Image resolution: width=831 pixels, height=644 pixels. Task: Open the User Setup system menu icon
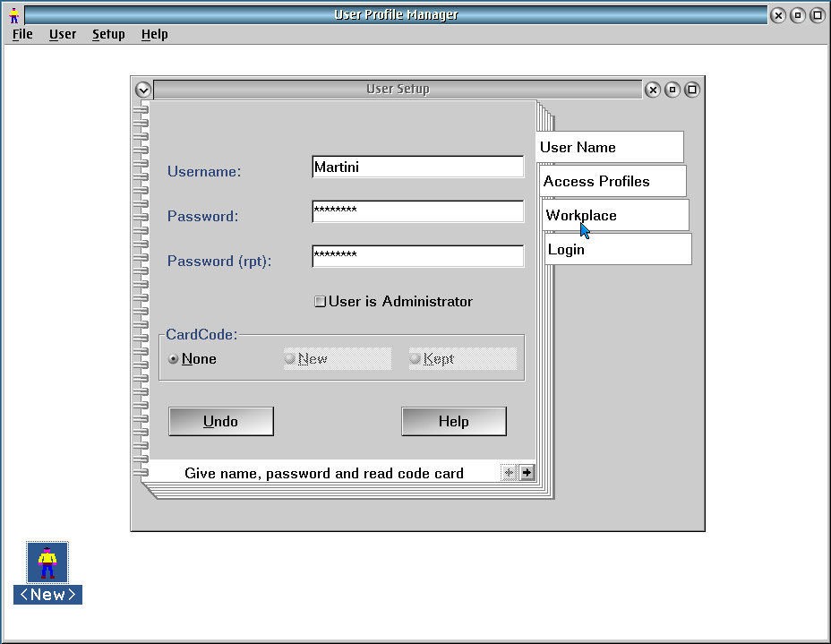click(x=143, y=90)
